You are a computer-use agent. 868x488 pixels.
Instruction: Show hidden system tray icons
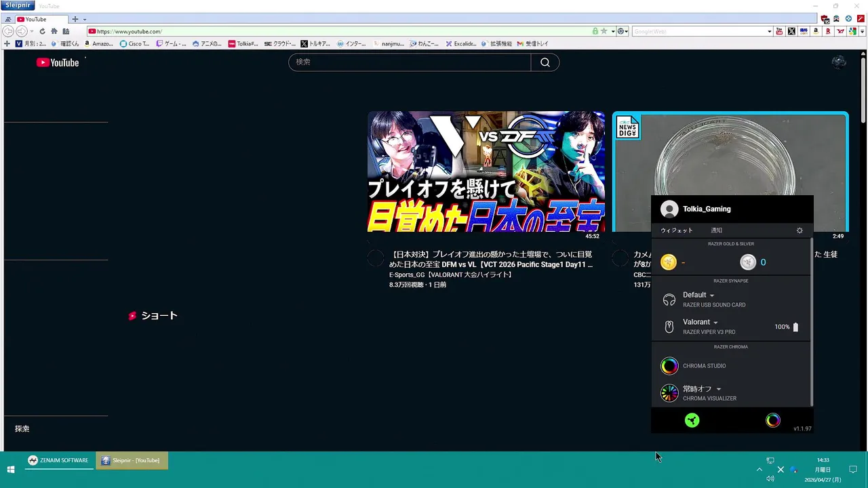[759, 469]
